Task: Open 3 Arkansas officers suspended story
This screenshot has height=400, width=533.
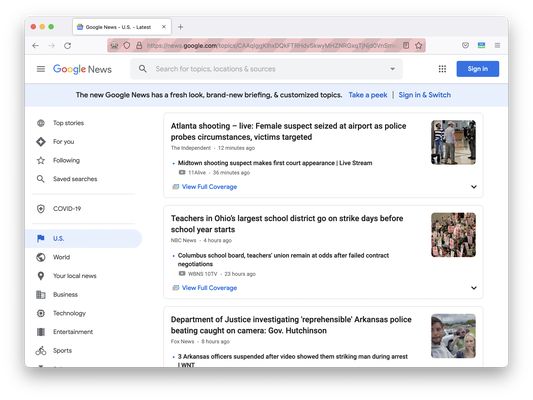Action: point(292,361)
